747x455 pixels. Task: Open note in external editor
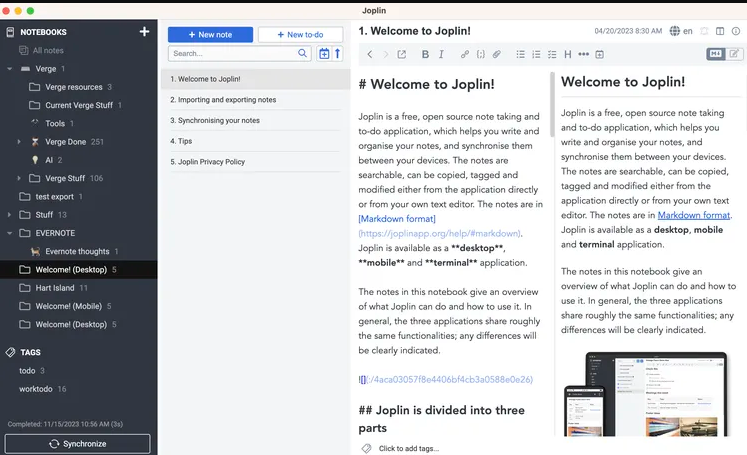tap(402, 54)
